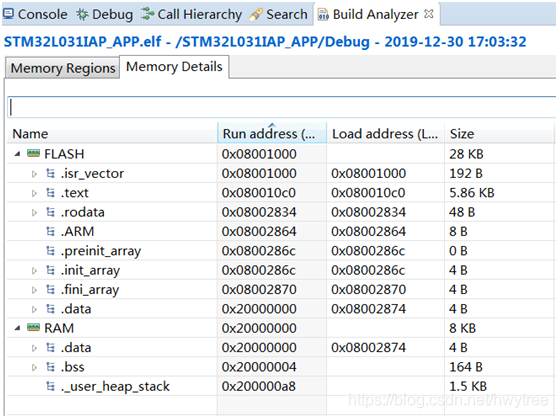Select the .preinit_array row
558x418 pixels.
pyautogui.click(x=281, y=251)
